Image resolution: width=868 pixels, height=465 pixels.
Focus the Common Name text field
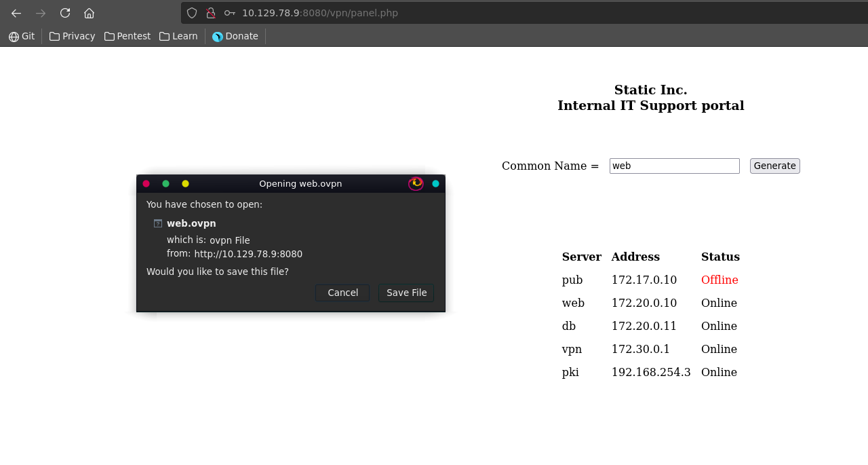pos(674,166)
